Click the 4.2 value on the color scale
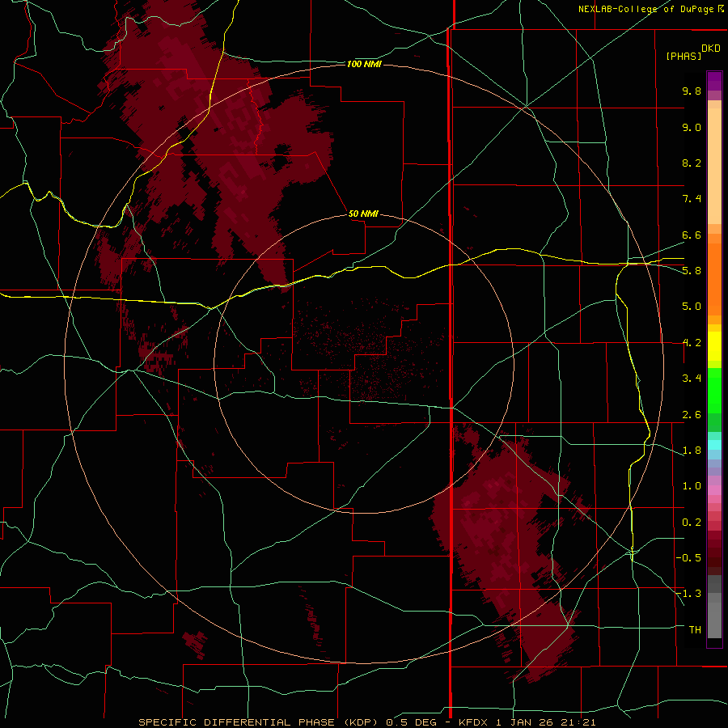The height and width of the screenshot is (728, 728). pyautogui.click(x=692, y=343)
